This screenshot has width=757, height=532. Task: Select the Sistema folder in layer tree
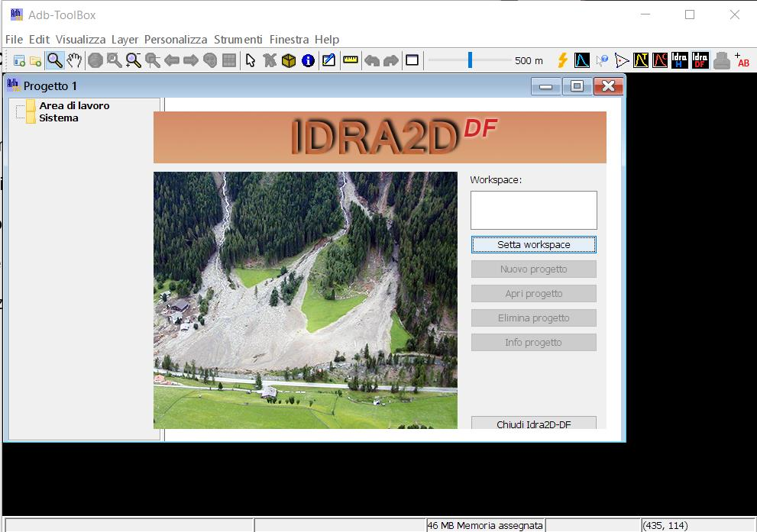(58, 118)
